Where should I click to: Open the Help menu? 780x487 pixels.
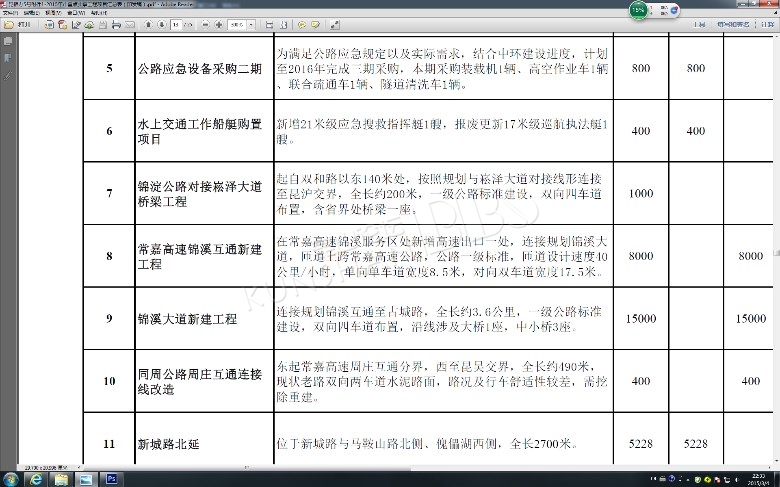pyautogui.click(x=98, y=12)
